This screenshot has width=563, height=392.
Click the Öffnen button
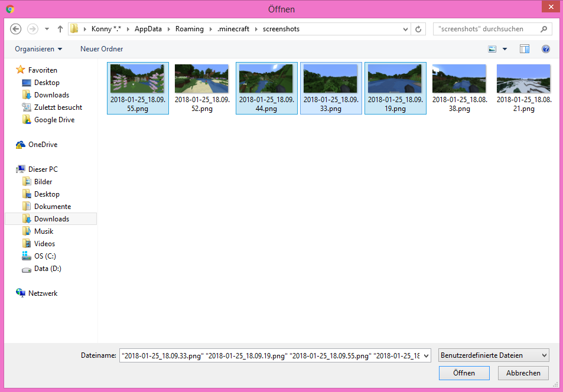click(464, 373)
